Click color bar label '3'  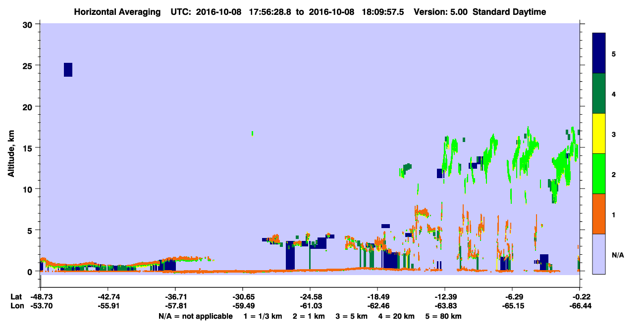point(614,134)
